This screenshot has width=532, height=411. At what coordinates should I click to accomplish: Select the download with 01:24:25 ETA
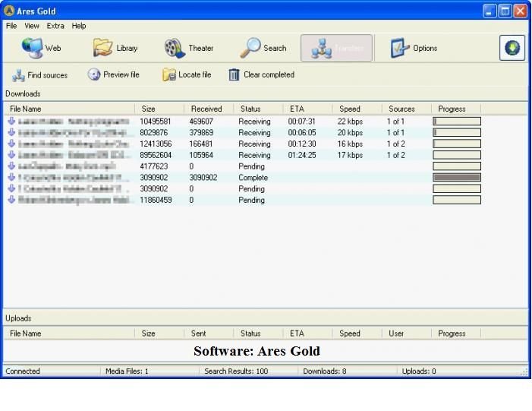303,155
